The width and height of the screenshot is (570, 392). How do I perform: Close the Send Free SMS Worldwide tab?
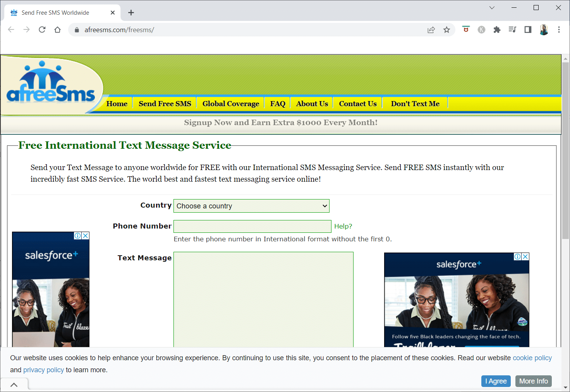113,13
